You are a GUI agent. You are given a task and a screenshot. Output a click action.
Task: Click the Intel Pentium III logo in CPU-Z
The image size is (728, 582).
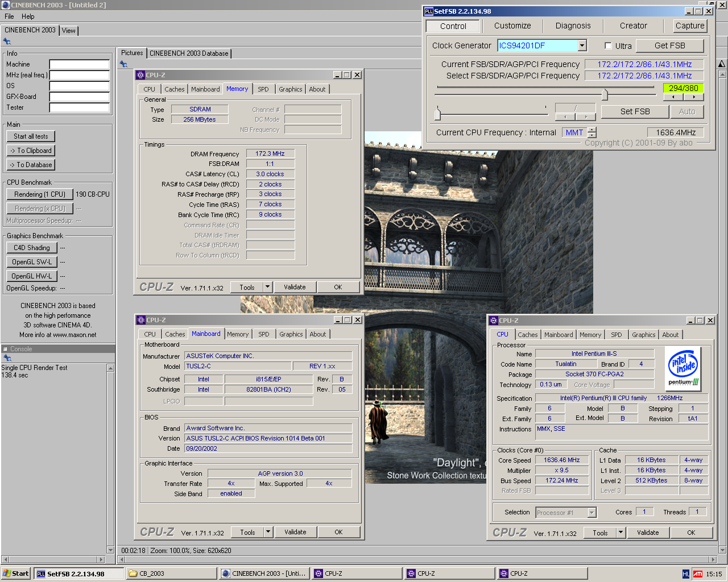[683, 368]
